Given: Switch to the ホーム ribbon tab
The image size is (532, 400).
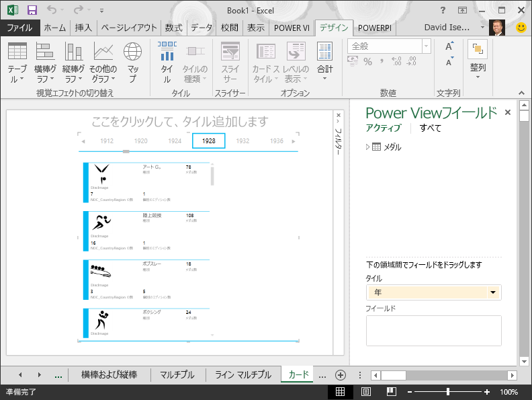Looking at the screenshot, I should pos(54,28).
